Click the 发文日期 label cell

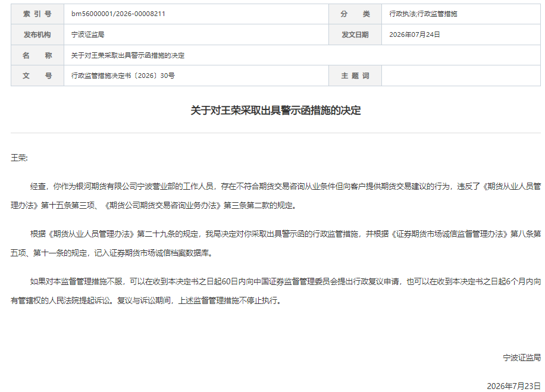[x=355, y=35]
